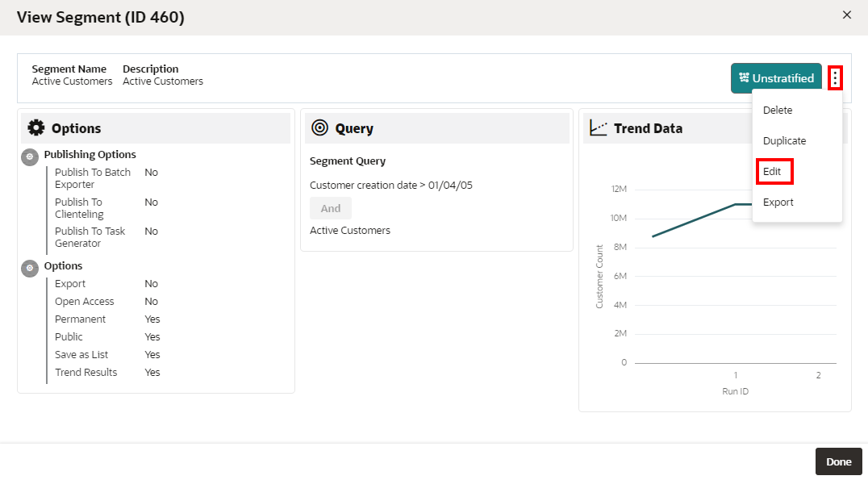Choose Export from the actions menu
Image resolution: width=868 pixels, height=480 pixels.
click(x=778, y=202)
